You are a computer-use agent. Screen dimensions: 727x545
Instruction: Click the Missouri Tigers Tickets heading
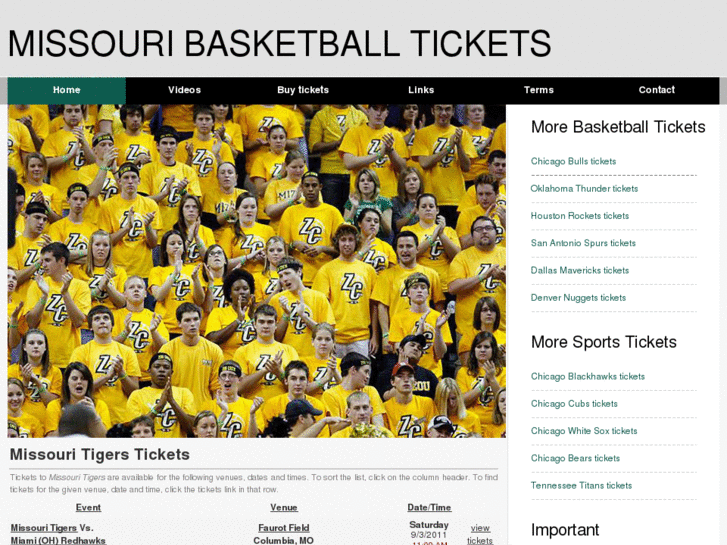click(100, 454)
